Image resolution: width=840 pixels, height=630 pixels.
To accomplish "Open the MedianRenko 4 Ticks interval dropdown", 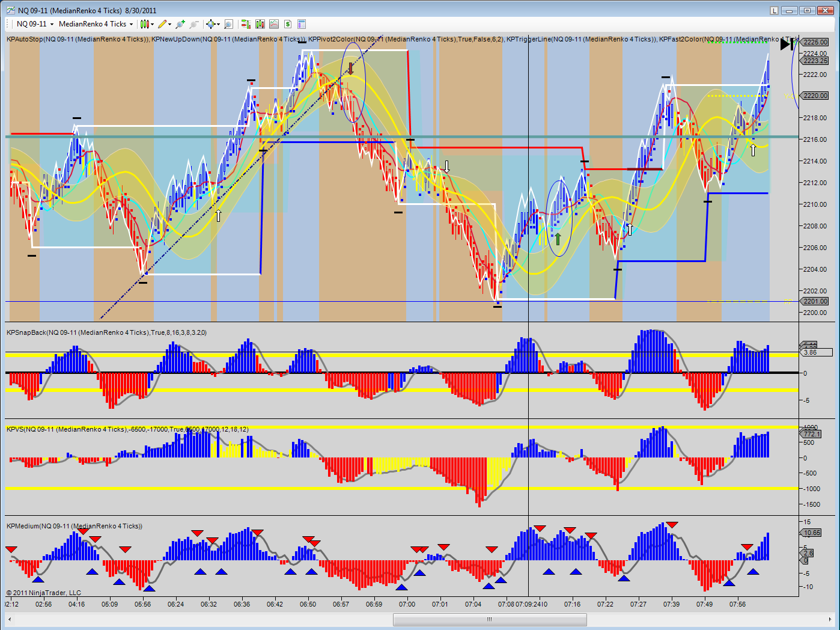I will coord(96,24).
